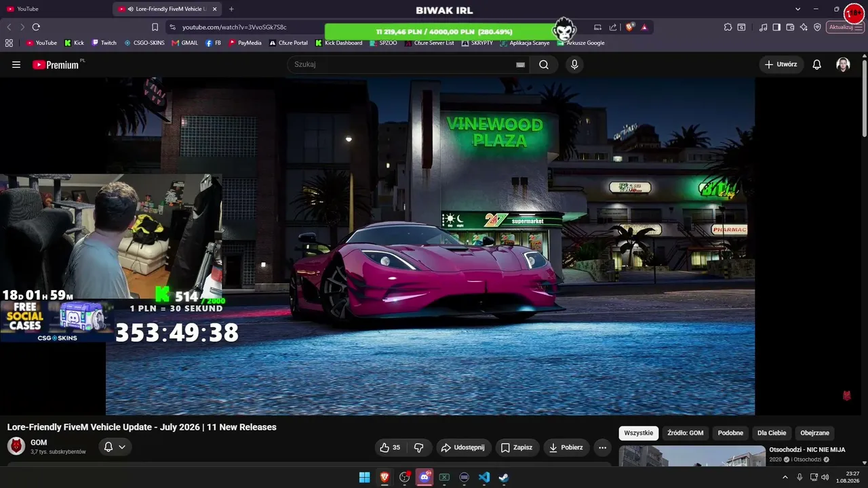Viewport: 868px width, 488px height.
Task: Share this page from address bar
Action: (613, 27)
